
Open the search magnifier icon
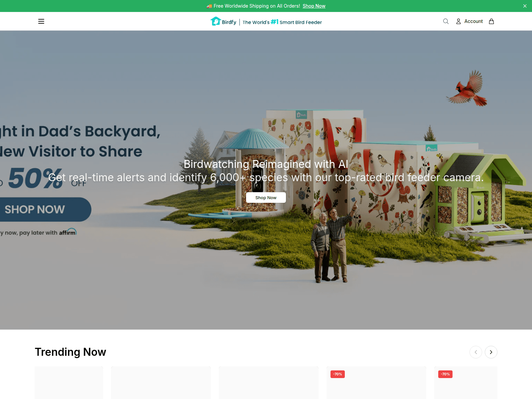tap(446, 21)
